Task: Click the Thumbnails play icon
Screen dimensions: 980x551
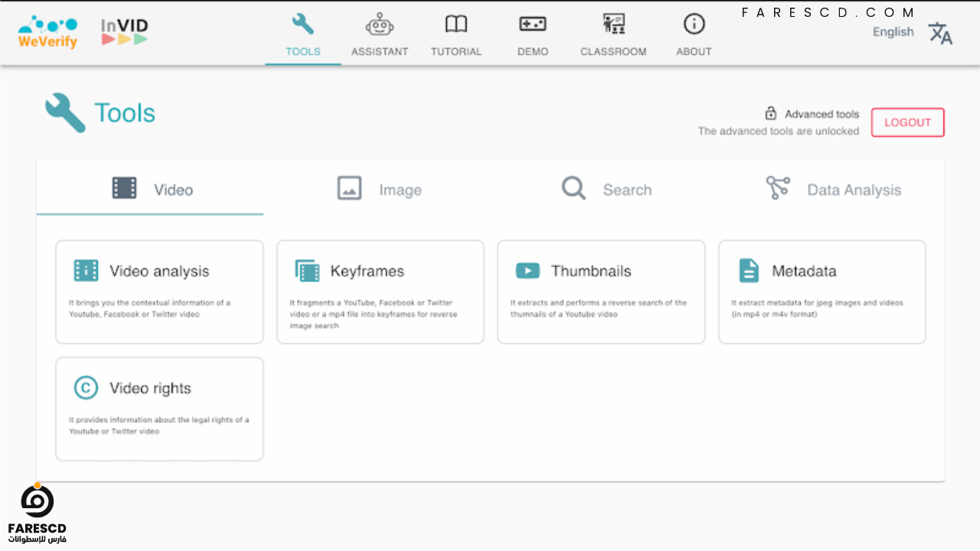Action: click(528, 270)
